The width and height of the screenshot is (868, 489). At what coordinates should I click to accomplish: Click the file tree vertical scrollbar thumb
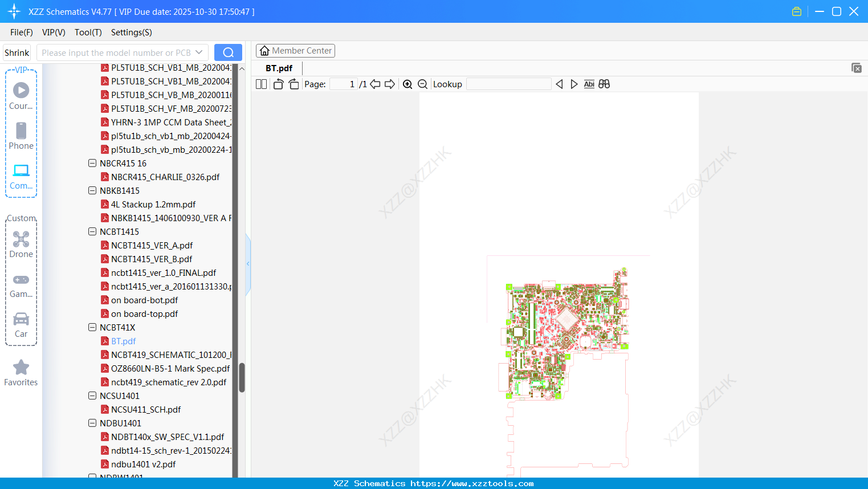click(x=242, y=377)
